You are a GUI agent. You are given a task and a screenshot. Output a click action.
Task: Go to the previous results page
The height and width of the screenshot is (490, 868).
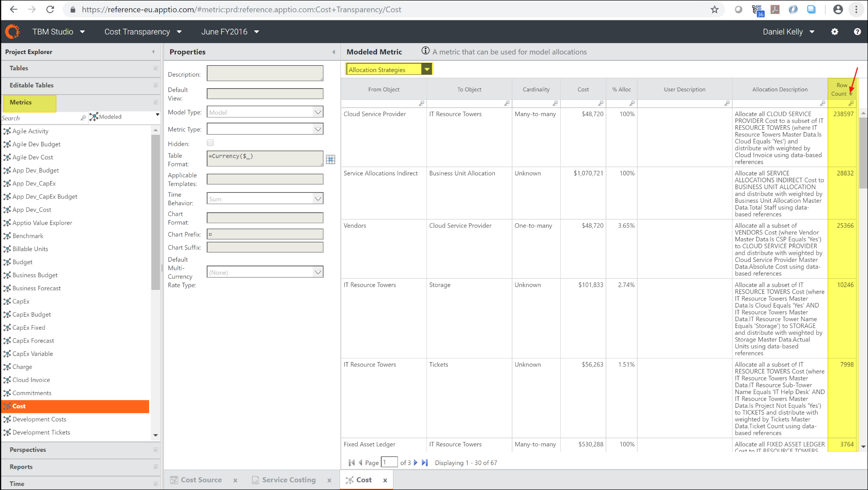pyautogui.click(x=360, y=463)
